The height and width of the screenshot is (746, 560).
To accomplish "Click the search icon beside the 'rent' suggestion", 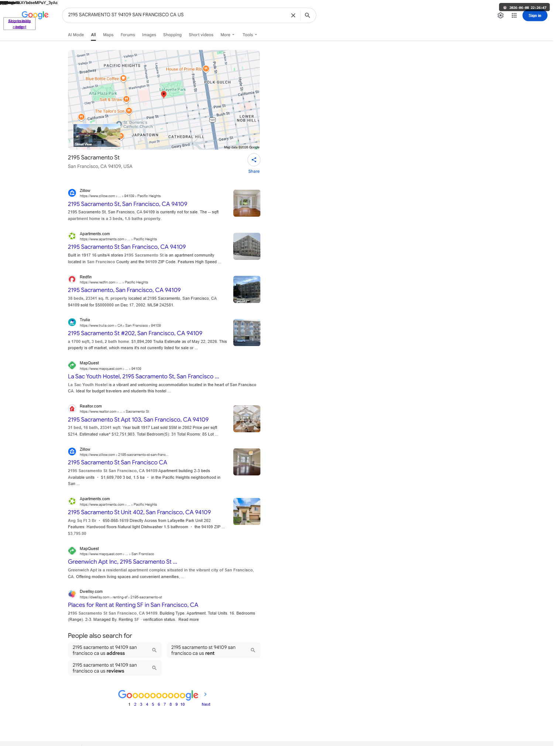I will [253, 650].
